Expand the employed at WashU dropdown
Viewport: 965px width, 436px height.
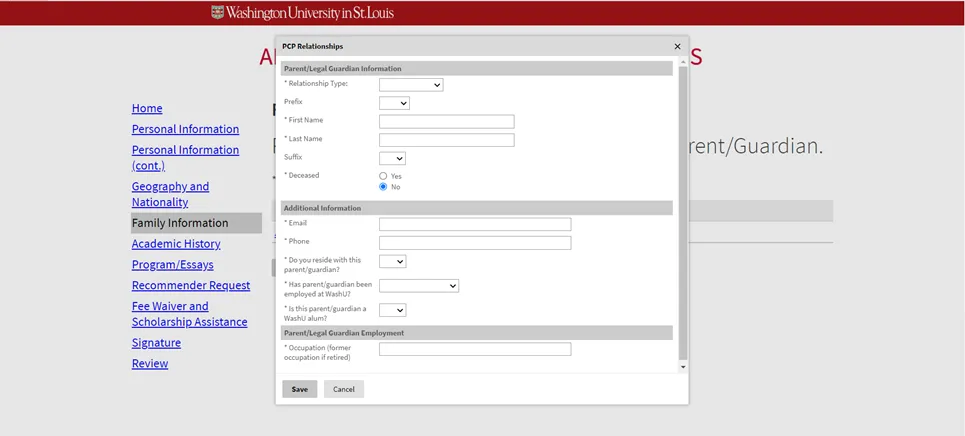[418, 286]
